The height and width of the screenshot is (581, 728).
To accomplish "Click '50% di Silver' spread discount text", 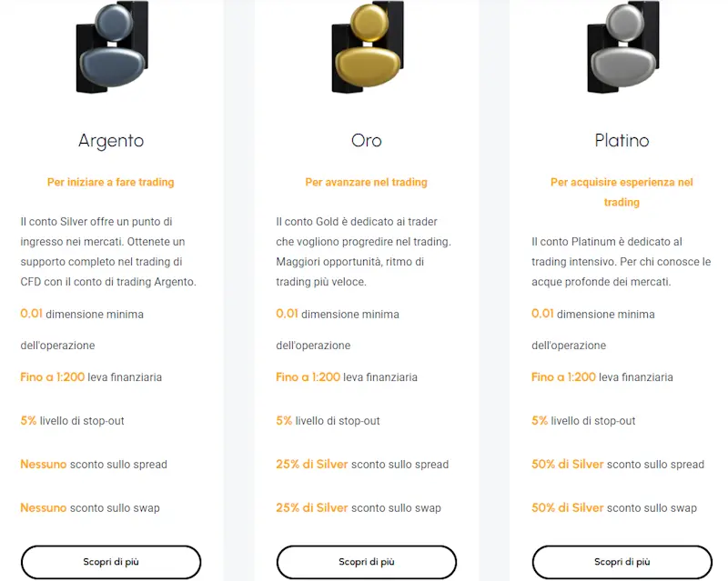I will [x=567, y=464].
